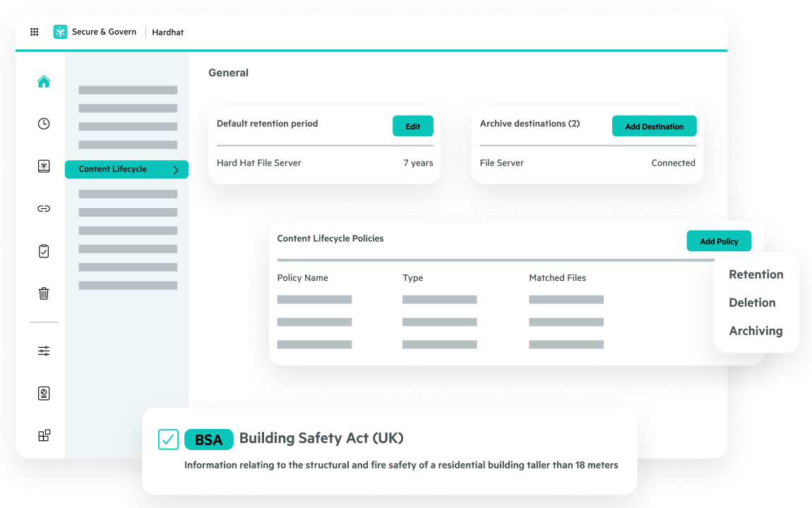Click the Archive destinations (2) title

[530, 123]
